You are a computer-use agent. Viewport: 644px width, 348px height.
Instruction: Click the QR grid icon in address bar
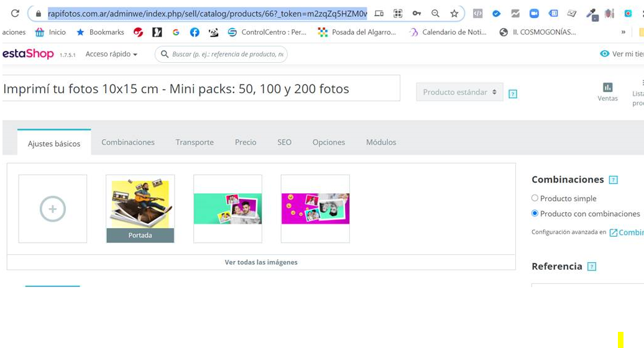398,14
